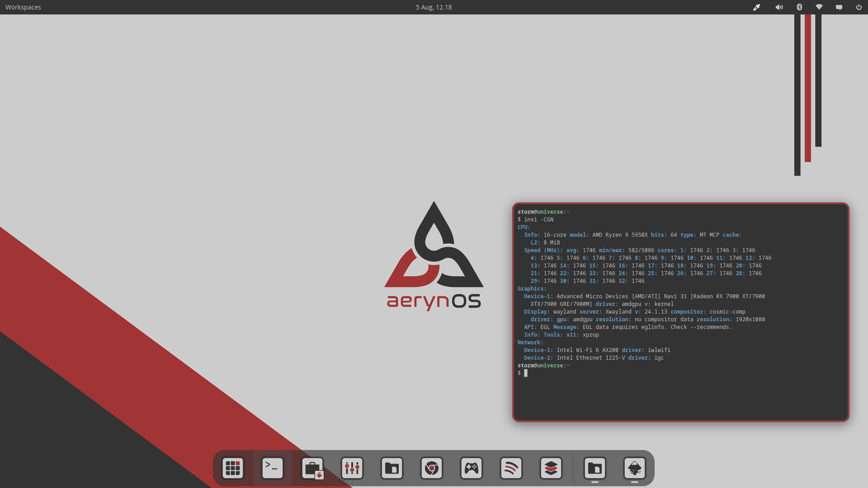The image size is (868, 488).
Task: Click 'Intel Ethernet I225-V' text
Action: [x=591, y=358]
